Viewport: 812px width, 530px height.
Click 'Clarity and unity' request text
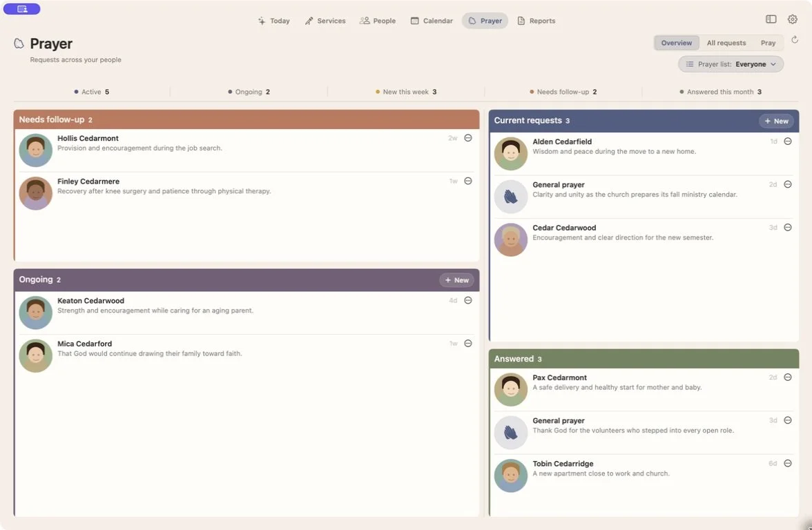[x=635, y=195]
